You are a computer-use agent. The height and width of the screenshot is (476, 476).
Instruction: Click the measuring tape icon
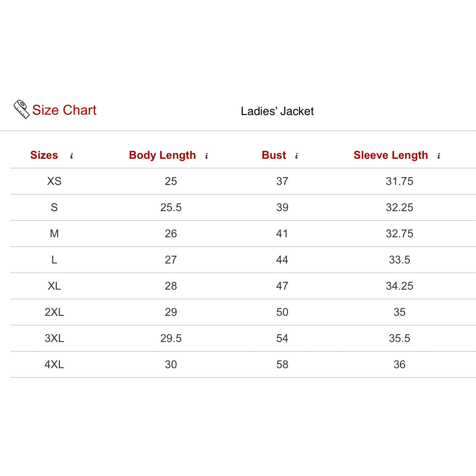point(21,110)
